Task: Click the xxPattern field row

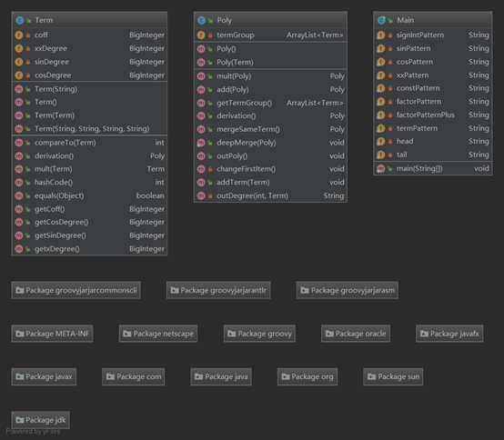Action: point(433,75)
